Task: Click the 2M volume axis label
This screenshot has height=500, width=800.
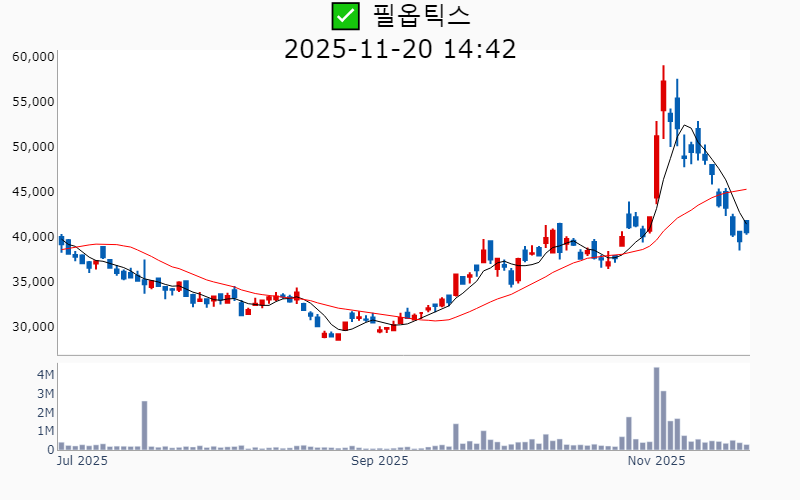Action: (45, 412)
